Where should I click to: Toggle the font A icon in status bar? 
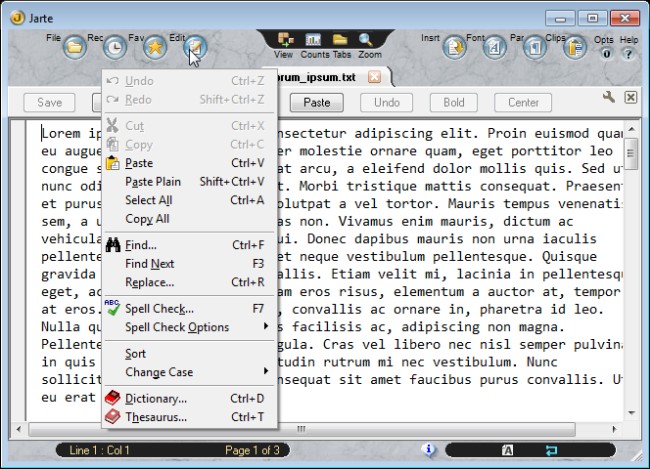507,450
